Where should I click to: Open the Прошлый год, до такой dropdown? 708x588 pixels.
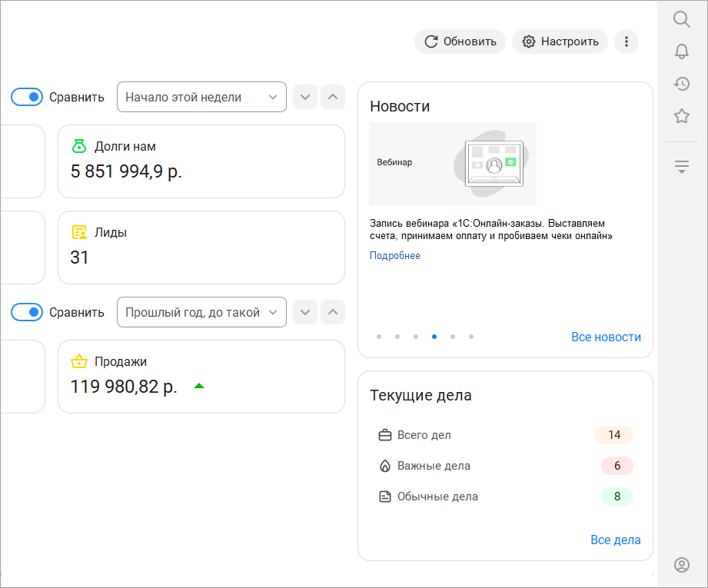pos(201,312)
